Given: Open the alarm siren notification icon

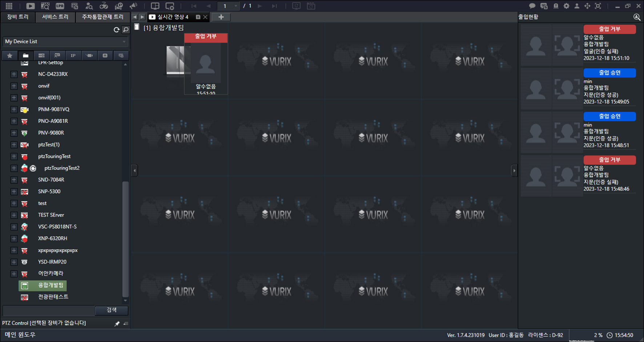Looking at the screenshot, I should 556,6.
